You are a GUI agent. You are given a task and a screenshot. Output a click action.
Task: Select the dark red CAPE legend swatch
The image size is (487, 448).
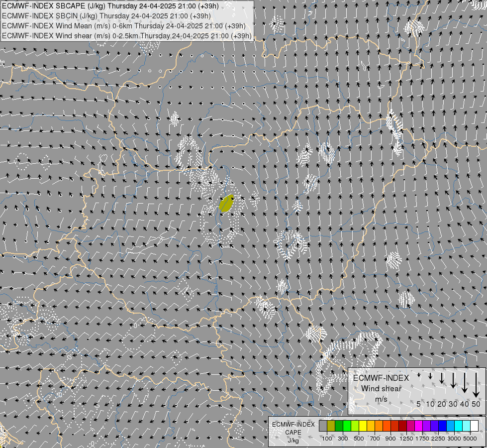coord(403,426)
